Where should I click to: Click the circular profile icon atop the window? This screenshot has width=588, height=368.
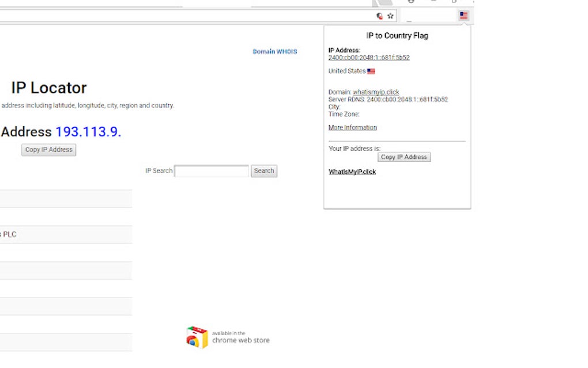coord(410,2)
